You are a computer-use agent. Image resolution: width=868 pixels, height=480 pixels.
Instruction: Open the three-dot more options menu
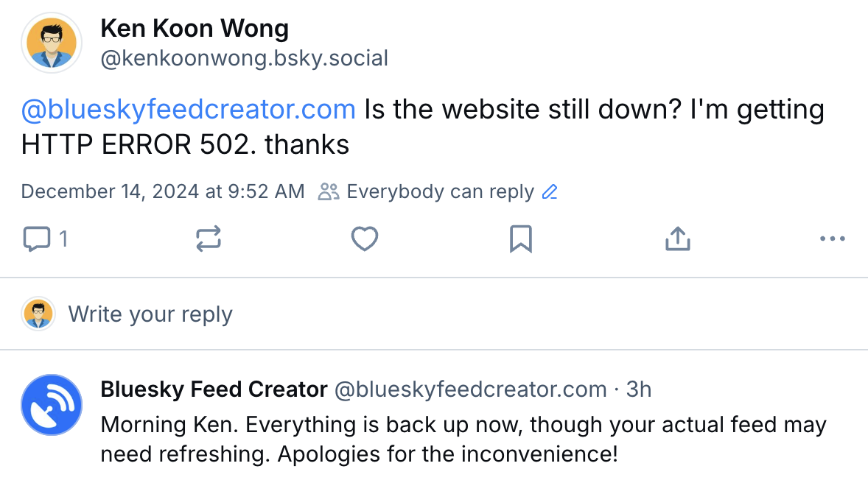(x=833, y=239)
